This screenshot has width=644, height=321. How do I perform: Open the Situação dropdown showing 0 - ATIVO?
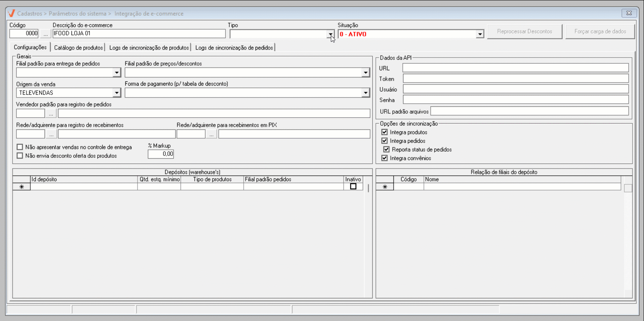480,34
